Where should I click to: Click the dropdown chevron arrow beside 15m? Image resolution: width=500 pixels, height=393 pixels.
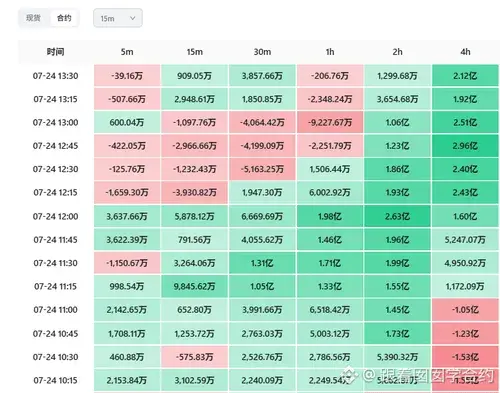132,18
